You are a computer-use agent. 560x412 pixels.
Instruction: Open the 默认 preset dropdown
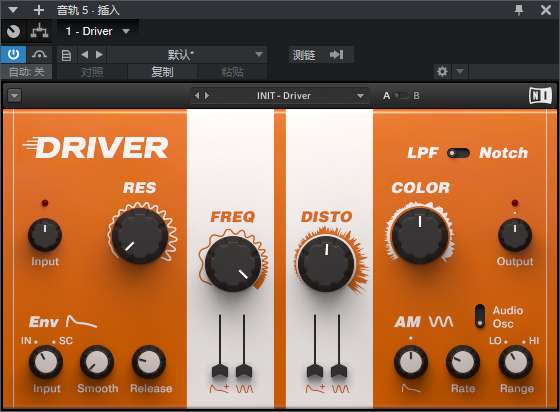[187, 55]
